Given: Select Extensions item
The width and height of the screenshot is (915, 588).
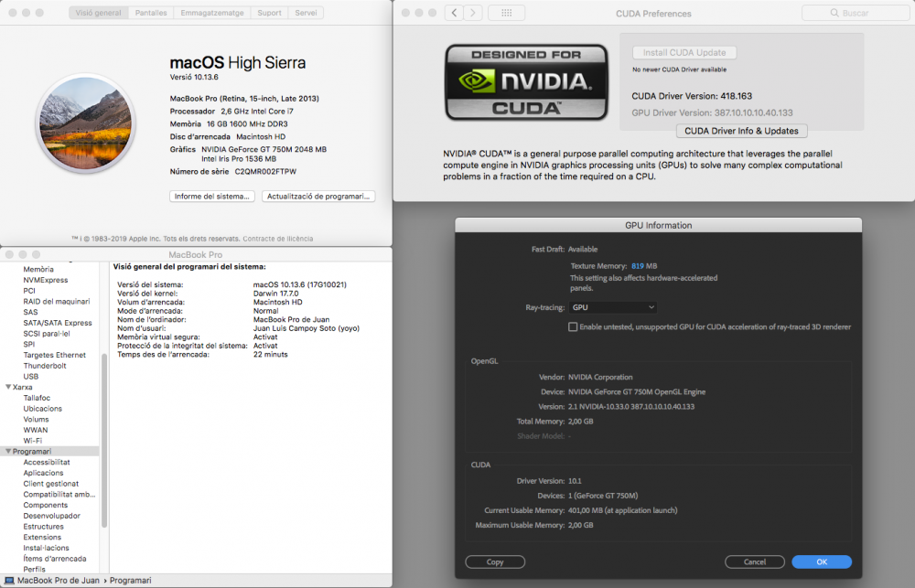Looking at the screenshot, I should click(42, 538).
